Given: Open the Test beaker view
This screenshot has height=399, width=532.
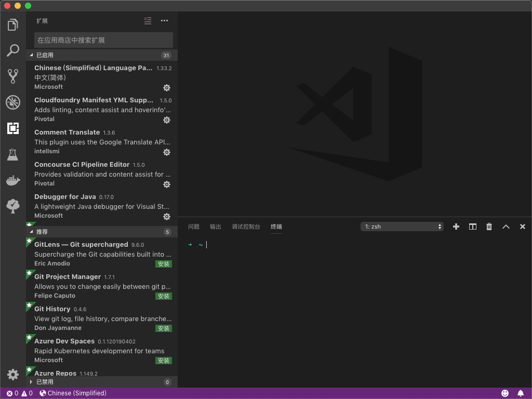Looking at the screenshot, I should click(12, 154).
